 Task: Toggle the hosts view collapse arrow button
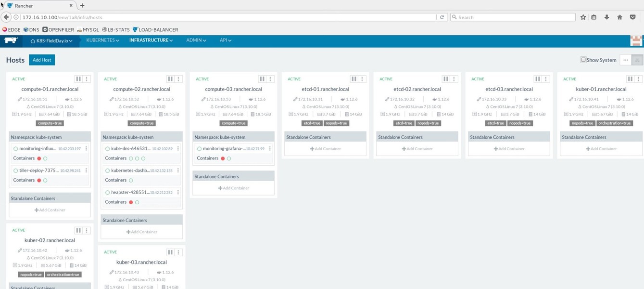(x=637, y=60)
